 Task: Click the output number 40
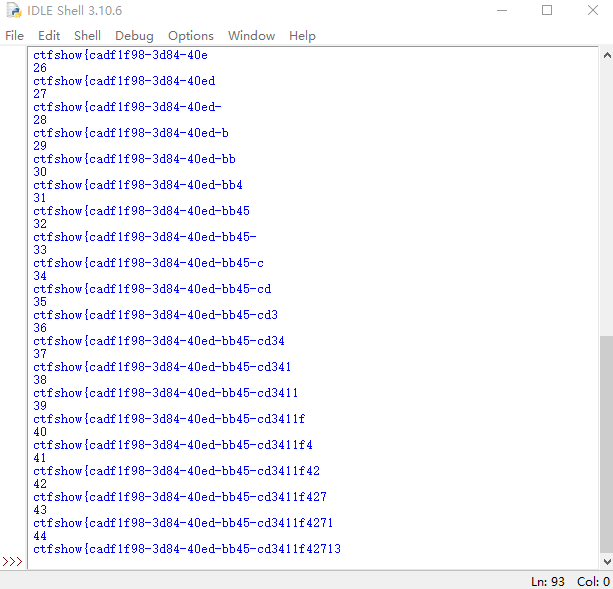pyautogui.click(x=40, y=432)
